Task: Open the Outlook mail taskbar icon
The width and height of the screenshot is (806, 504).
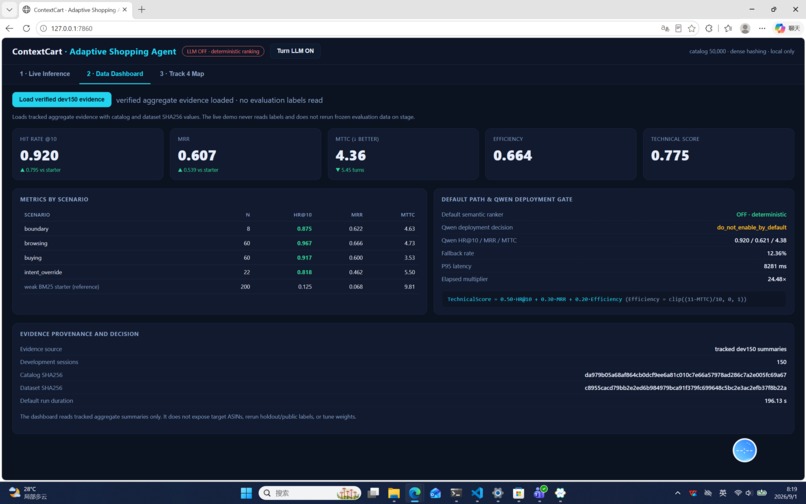Action: (435, 493)
